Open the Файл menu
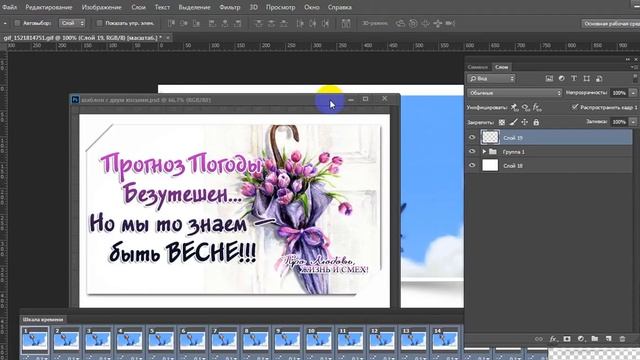 click(9, 7)
